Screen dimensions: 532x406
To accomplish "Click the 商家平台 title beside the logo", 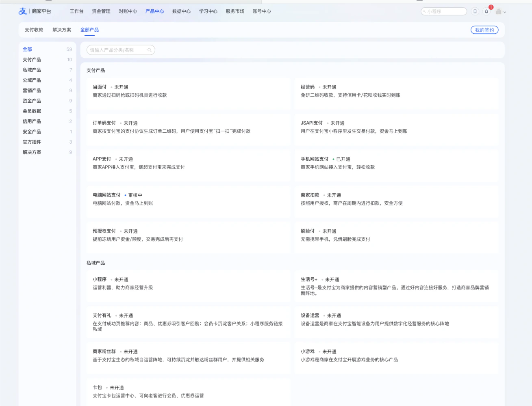I will click(41, 11).
